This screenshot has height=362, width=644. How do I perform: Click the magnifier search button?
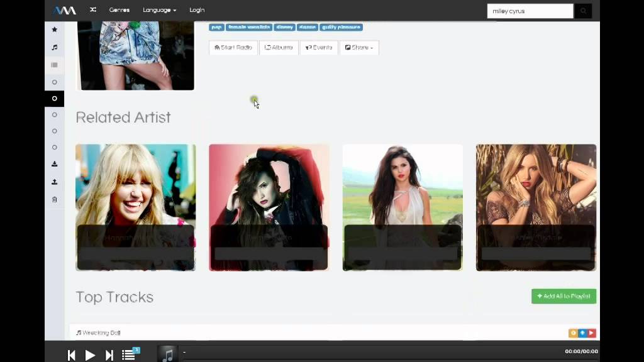583,11
